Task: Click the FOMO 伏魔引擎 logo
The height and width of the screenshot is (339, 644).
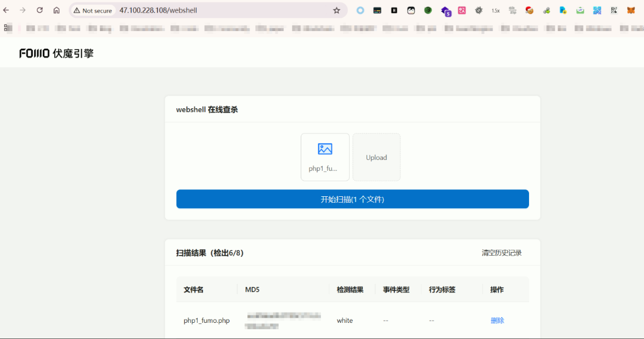Action: coord(56,54)
